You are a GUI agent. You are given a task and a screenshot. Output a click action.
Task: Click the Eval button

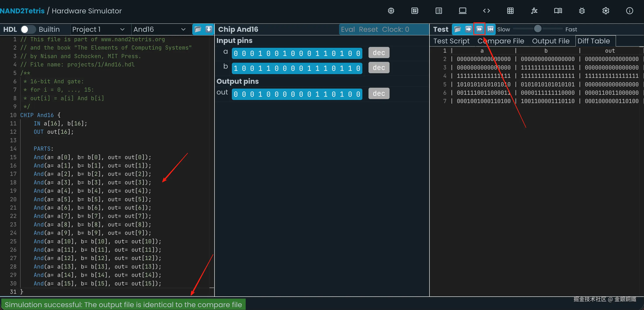coord(348,29)
